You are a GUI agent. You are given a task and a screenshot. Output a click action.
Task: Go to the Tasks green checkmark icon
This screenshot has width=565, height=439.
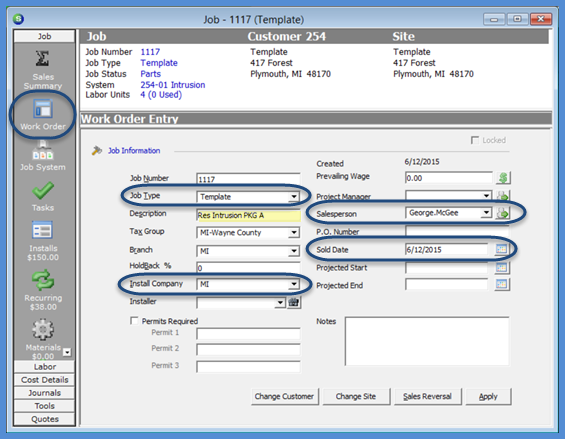43,191
